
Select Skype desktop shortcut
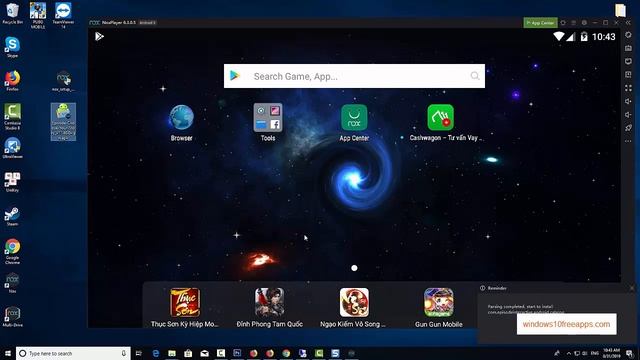pyautogui.click(x=12, y=47)
